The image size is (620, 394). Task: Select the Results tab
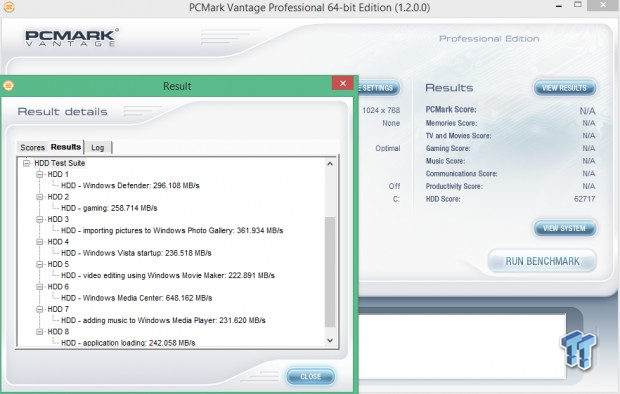[x=66, y=147]
